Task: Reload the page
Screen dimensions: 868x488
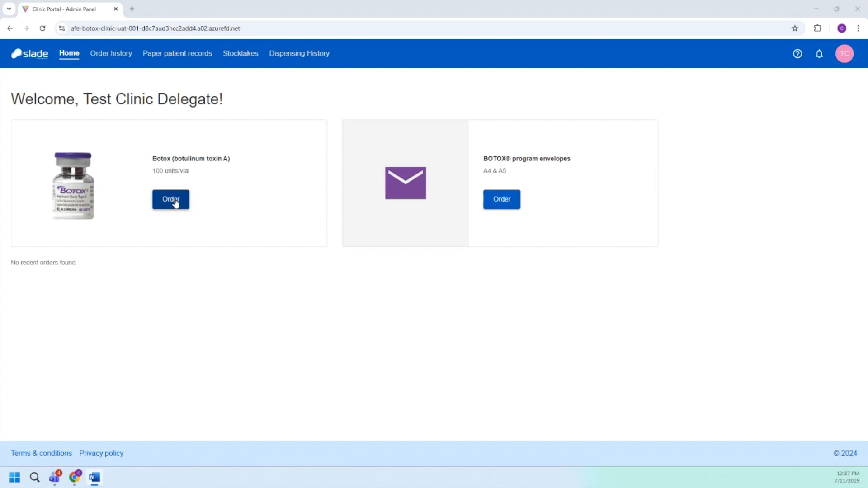Action: tap(42, 28)
